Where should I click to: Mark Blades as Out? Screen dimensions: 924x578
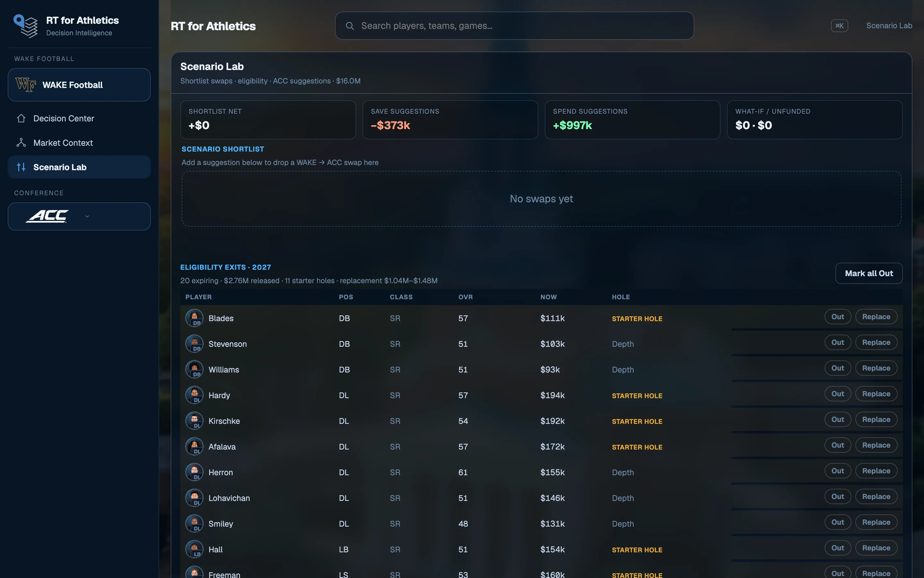(838, 317)
